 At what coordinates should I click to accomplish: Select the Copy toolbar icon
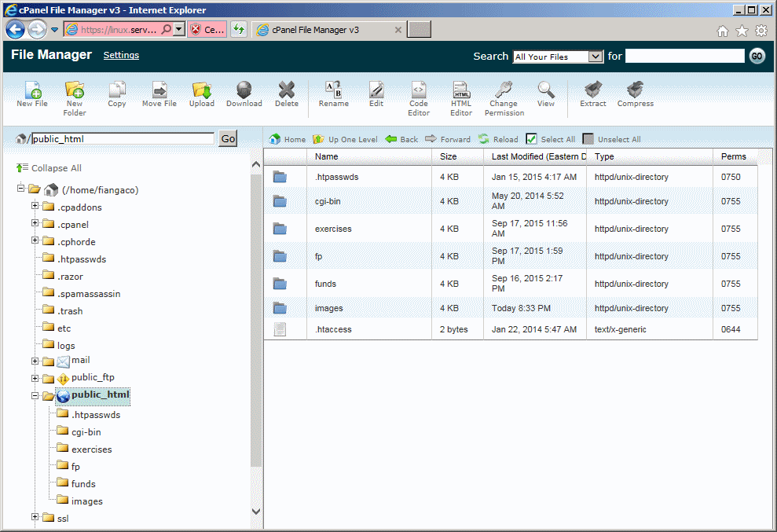click(117, 94)
